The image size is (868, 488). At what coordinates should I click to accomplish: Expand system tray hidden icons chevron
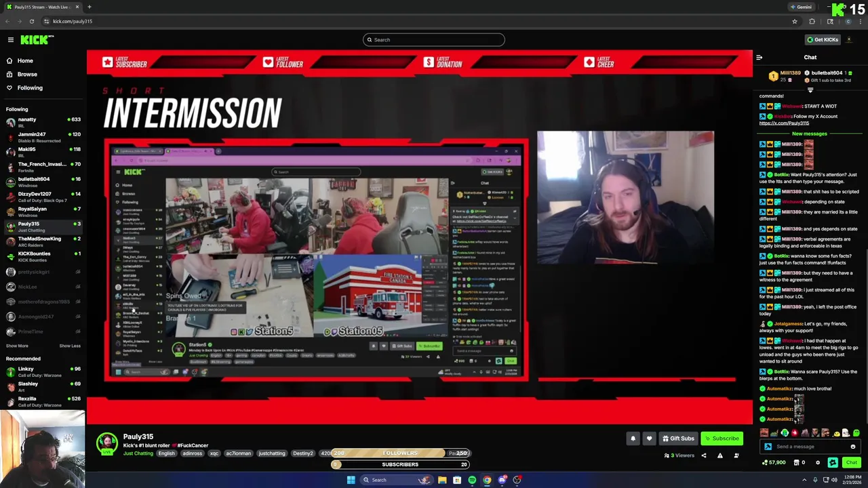tap(804, 480)
